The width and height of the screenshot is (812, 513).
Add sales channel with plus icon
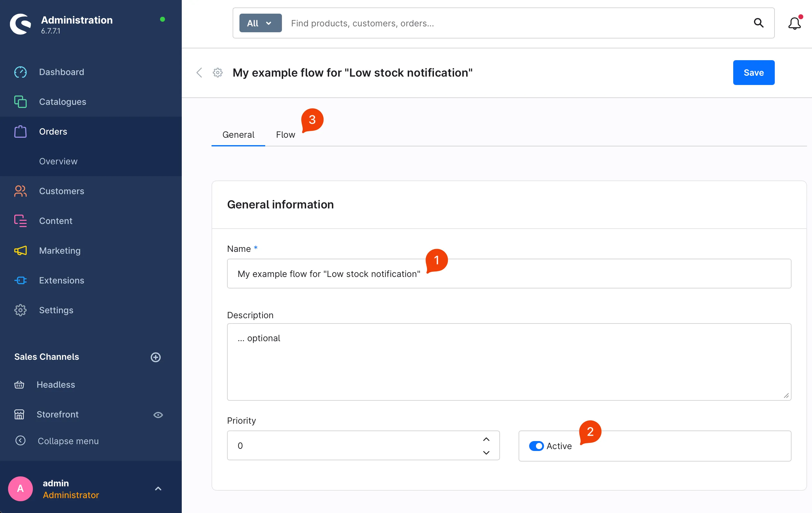[x=155, y=357]
